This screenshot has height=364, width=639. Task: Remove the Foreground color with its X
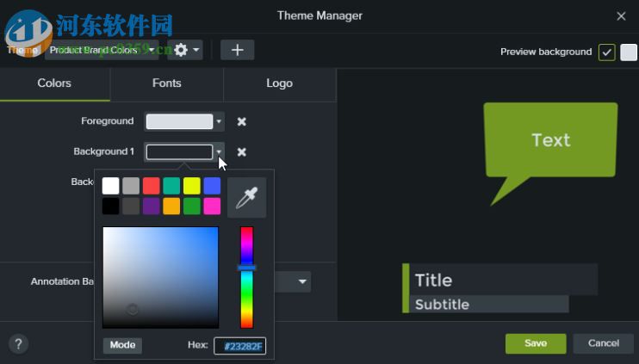pos(242,121)
